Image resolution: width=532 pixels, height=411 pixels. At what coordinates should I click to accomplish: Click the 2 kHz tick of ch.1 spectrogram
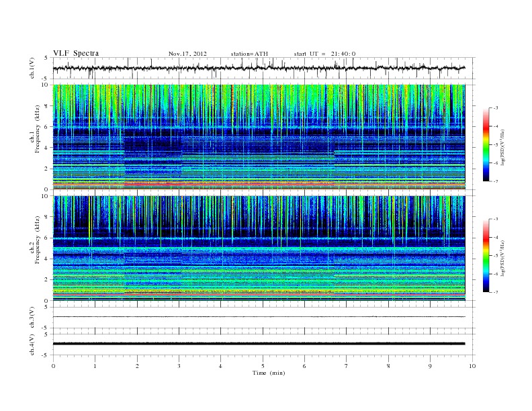coord(46,169)
